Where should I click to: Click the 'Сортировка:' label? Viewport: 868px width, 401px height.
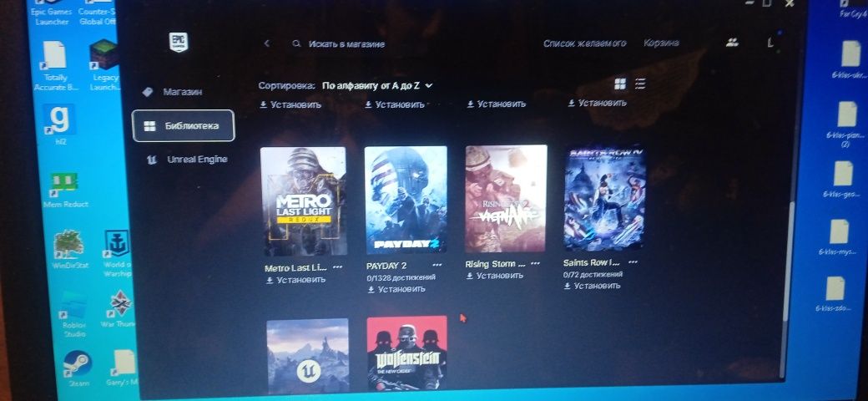click(287, 86)
